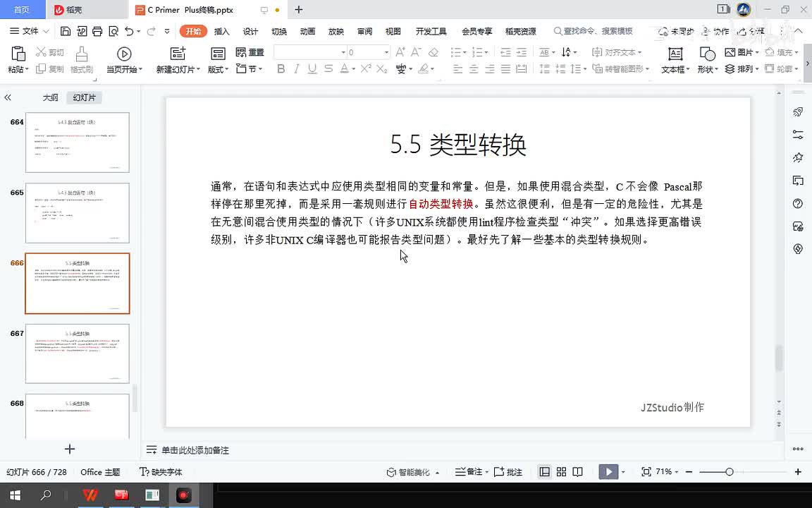Add a new slide with plus icon
812x508 pixels.
point(70,449)
